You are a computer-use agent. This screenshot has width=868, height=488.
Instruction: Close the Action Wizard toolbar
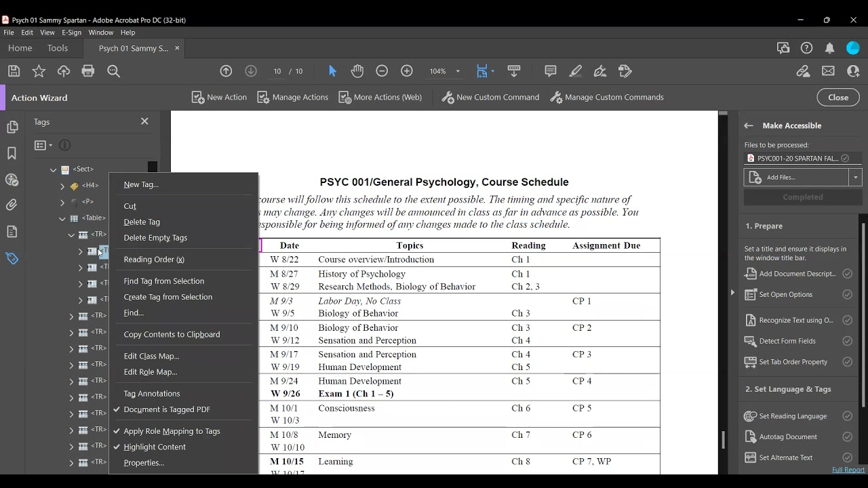[838, 97]
